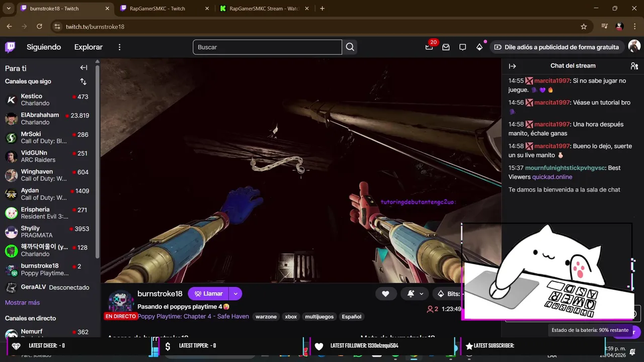Click the Español language tag

pyautogui.click(x=352, y=317)
